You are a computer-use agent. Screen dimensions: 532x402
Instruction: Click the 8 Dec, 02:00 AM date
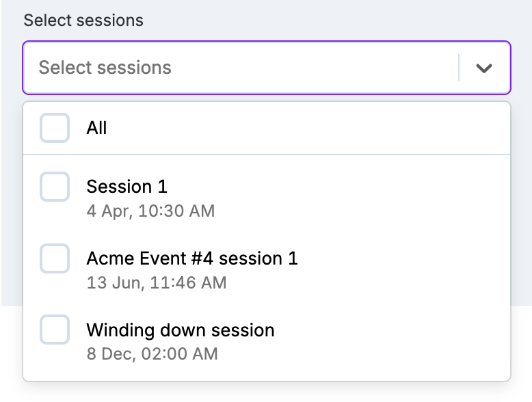[x=152, y=354]
